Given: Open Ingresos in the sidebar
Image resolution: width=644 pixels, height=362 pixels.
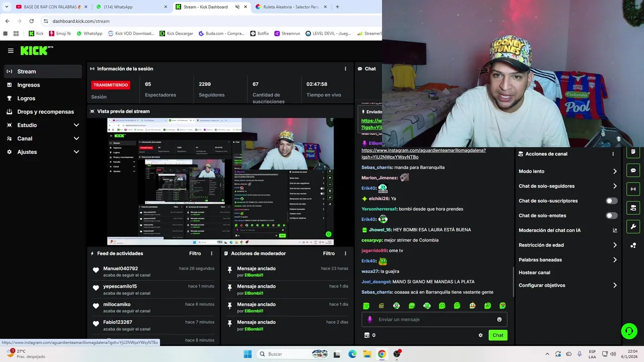Looking at the screenshot, I should 42,85.
